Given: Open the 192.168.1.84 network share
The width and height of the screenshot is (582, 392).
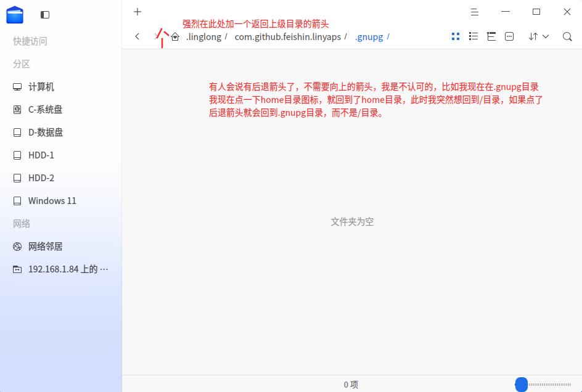Looking at the screenshot, I should pyautogui.click(x=61, y=269).
